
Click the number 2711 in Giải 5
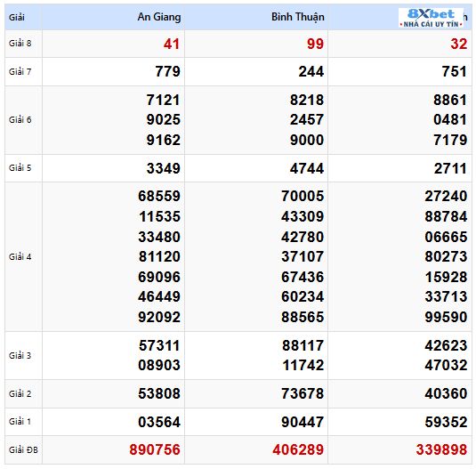[x=450, y=168]
